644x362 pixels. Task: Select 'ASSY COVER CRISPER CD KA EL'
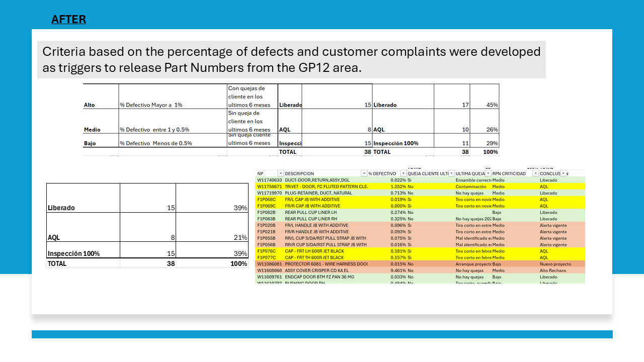[316, 270]
